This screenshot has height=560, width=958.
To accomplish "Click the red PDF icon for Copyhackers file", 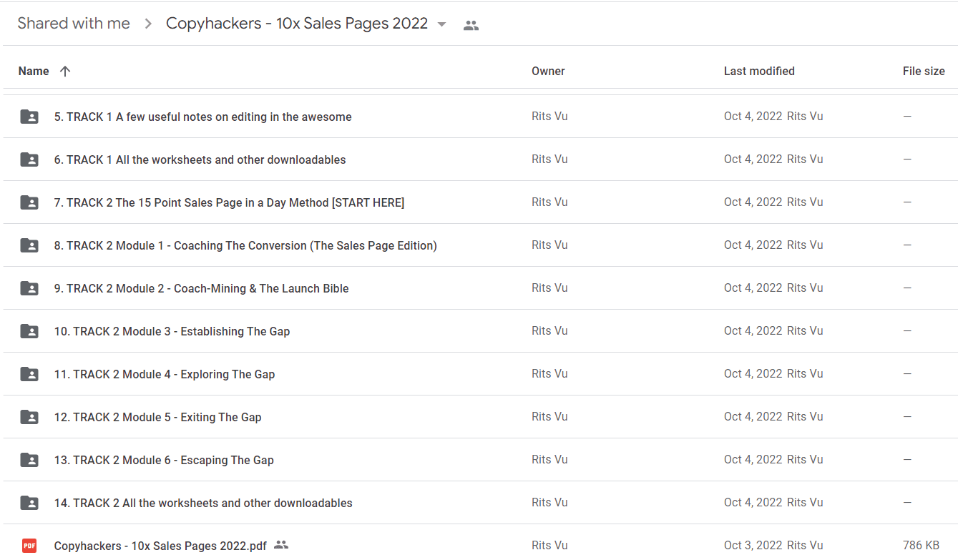I will 29,546.
